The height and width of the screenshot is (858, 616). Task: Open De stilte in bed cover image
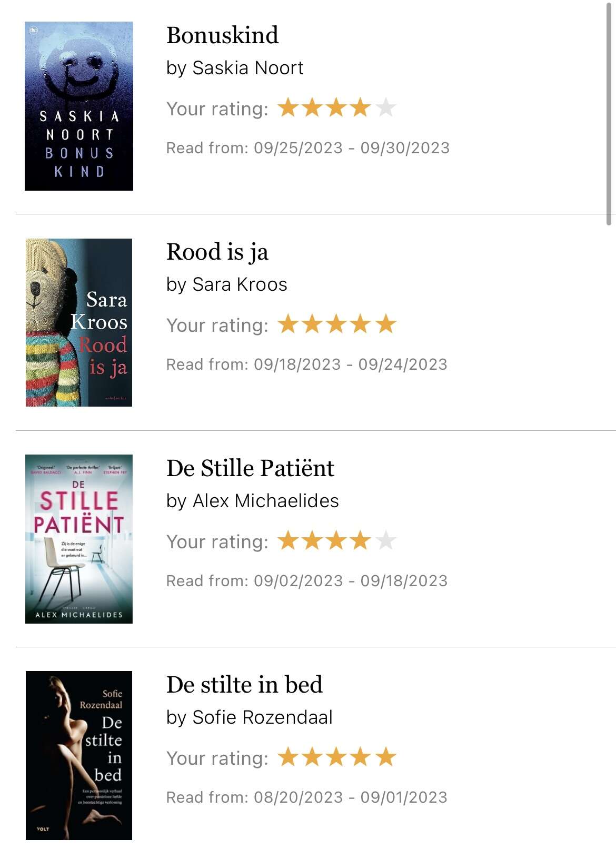click(79, 755)
